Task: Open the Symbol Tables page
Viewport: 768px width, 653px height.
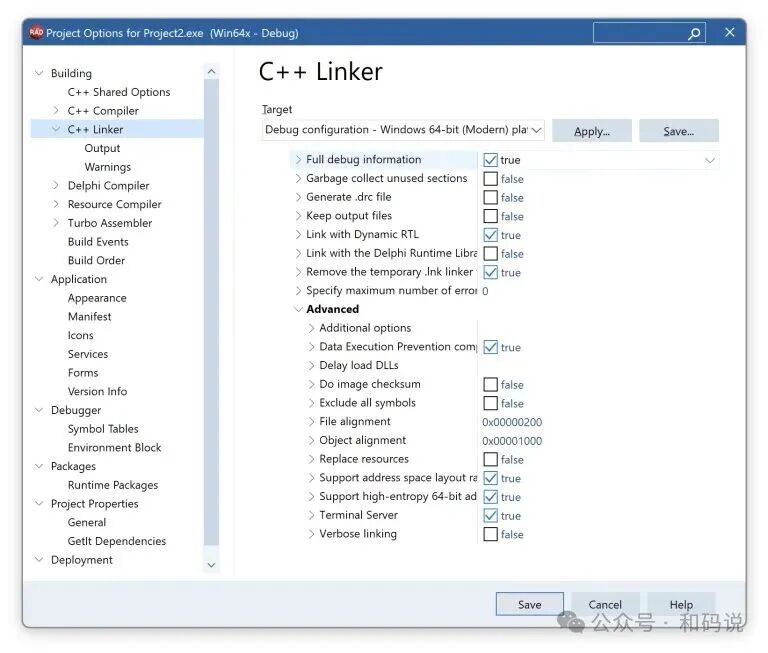Action: (103, 429)
